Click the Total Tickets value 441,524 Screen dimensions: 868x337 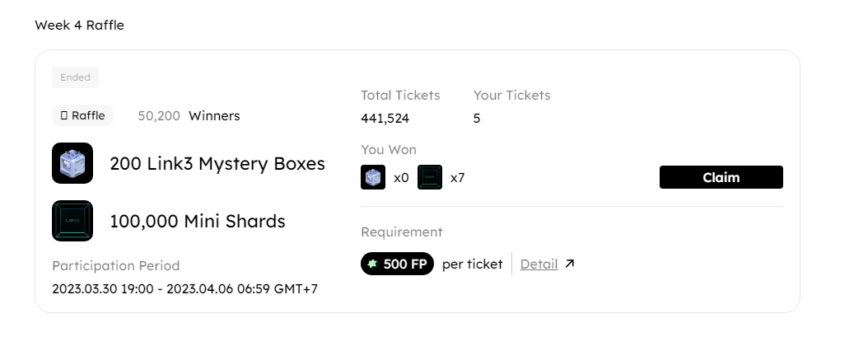tap(385, 118)
